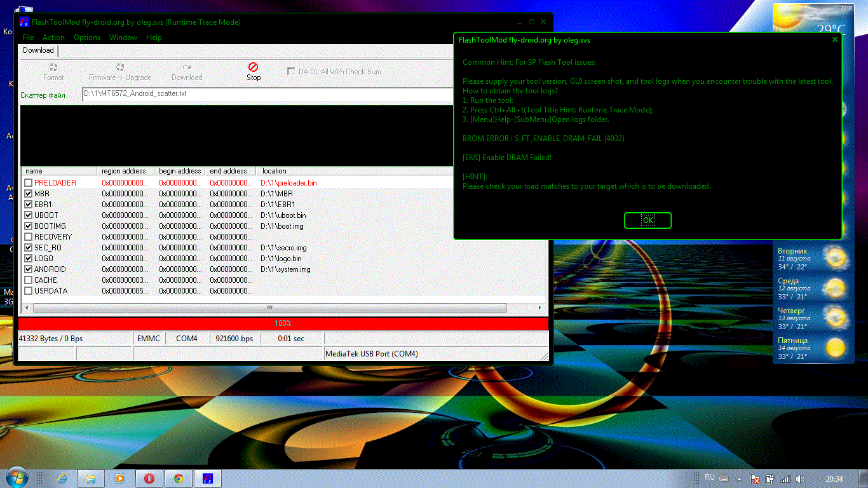Viewport: 868px width, 488px height.
Task: Uncheck the MBR partition checkbox
Action: point(28,194)
